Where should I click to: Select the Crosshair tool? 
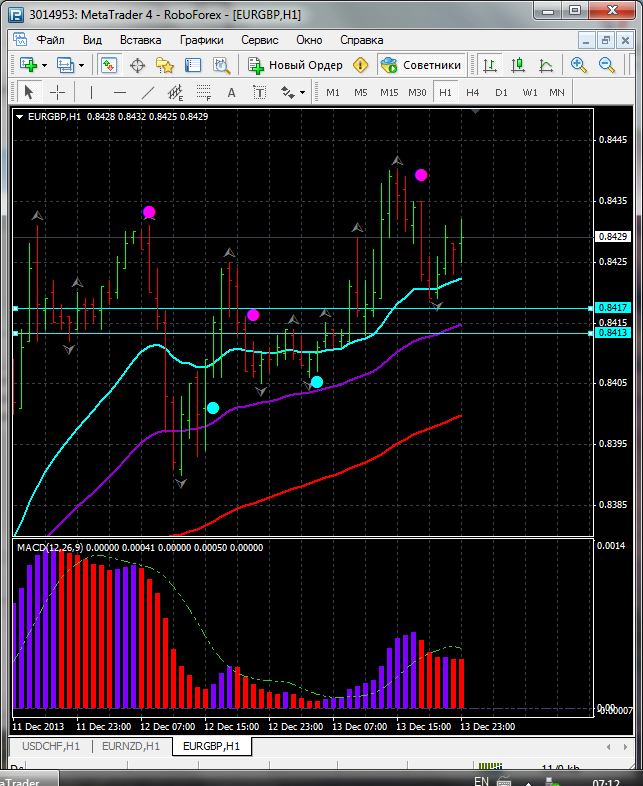(x=58, y=92)
